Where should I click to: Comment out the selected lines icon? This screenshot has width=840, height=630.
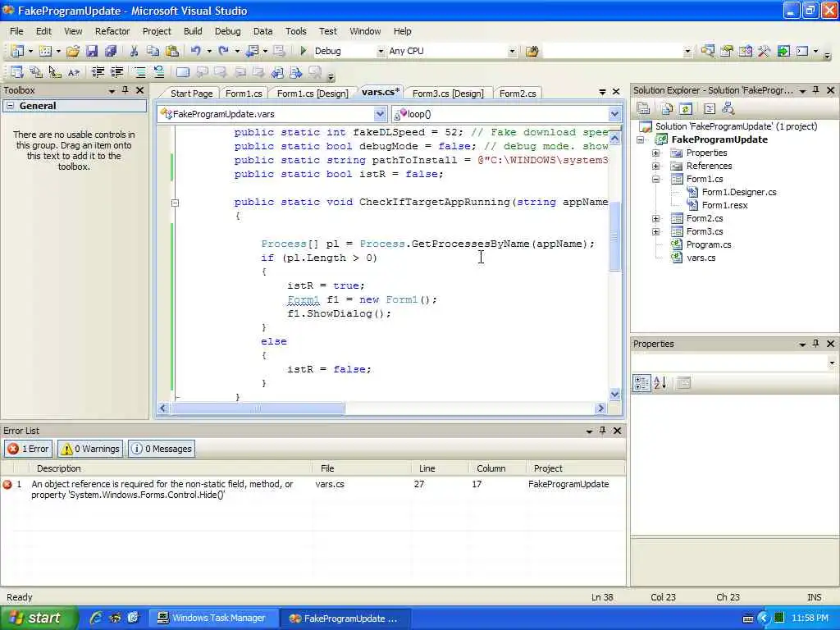click(139, 72)
